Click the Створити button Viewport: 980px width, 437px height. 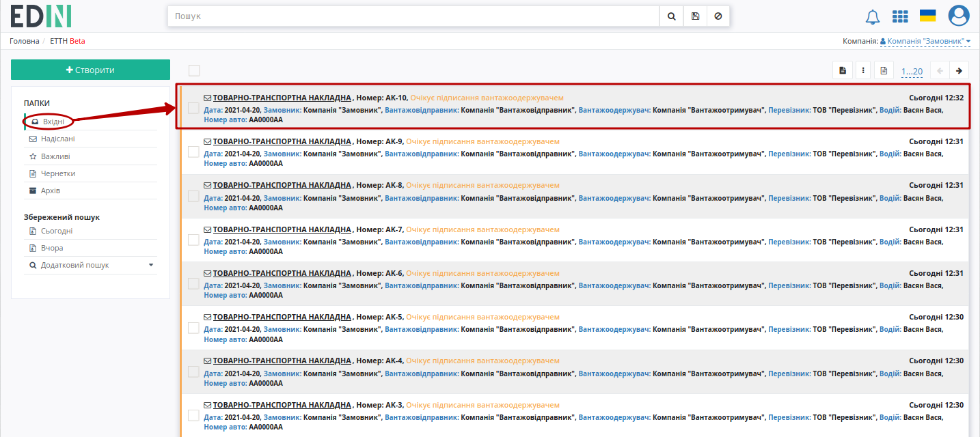(90, 70)
